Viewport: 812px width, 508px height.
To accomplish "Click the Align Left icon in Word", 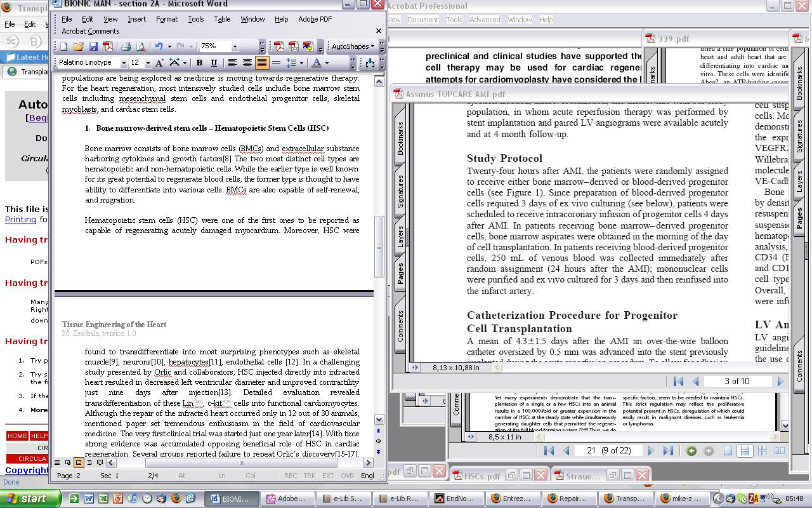I will 233,63.
